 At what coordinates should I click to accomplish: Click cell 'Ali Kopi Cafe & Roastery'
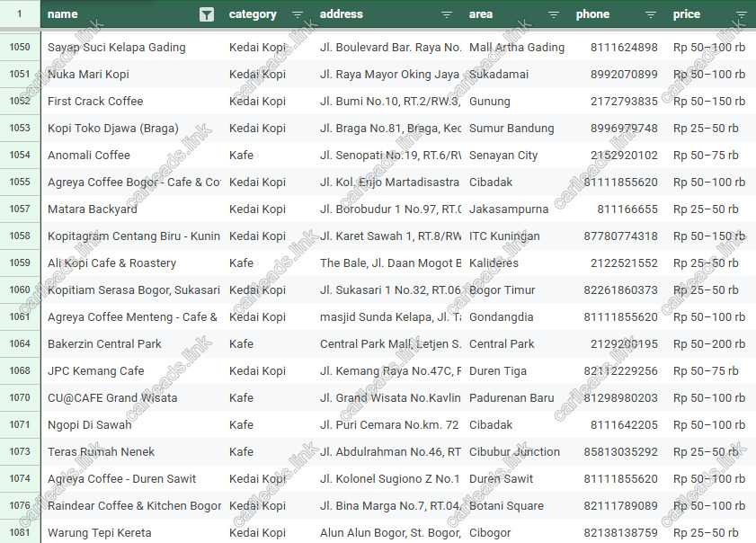click(131, 263)
